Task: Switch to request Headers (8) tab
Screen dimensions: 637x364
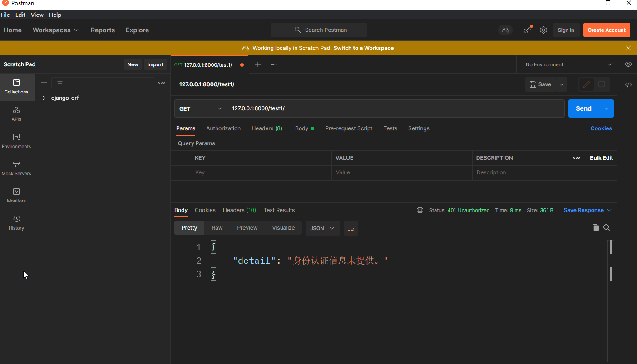Action: click(x=267, y=128)
